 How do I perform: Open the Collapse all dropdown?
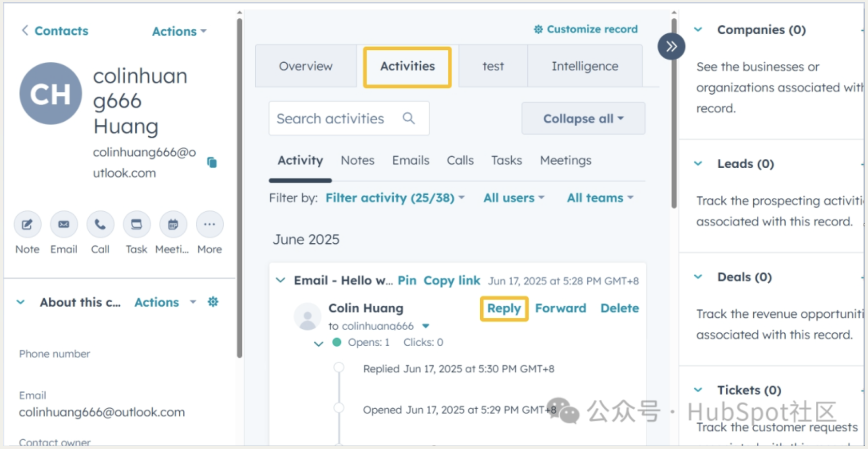click(583, 118)
